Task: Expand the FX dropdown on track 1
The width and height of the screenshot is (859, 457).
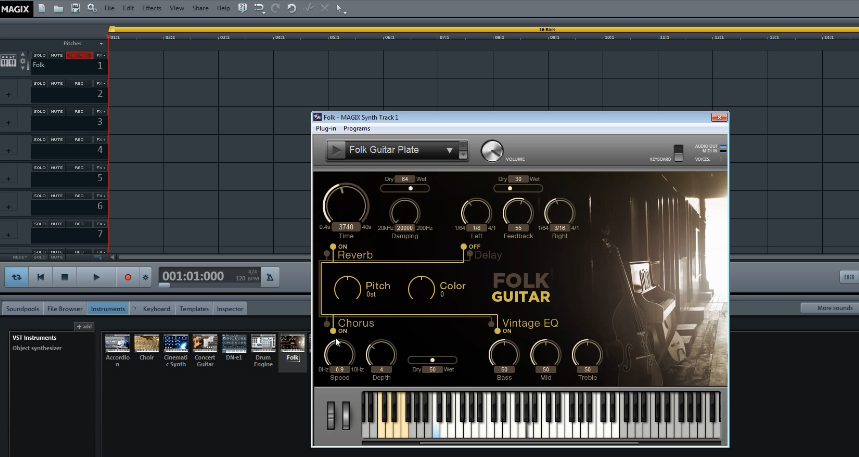Action: coord(102,55)
